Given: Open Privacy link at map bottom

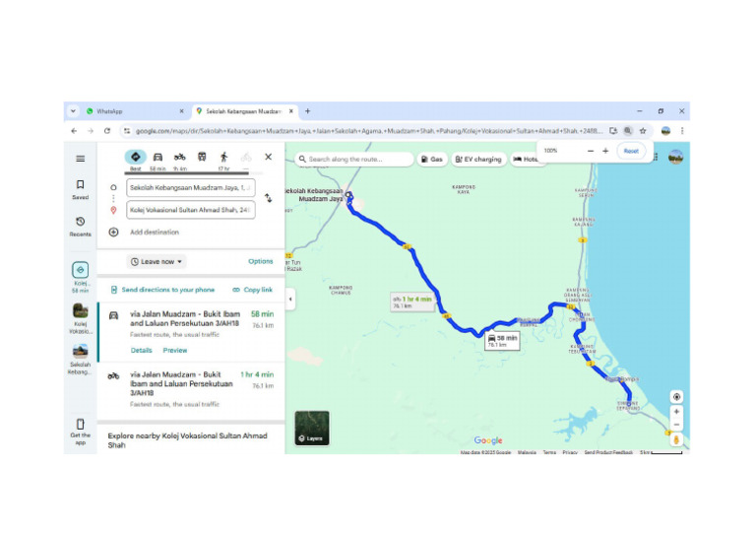Looking at the screenshot, I should 570,452.
